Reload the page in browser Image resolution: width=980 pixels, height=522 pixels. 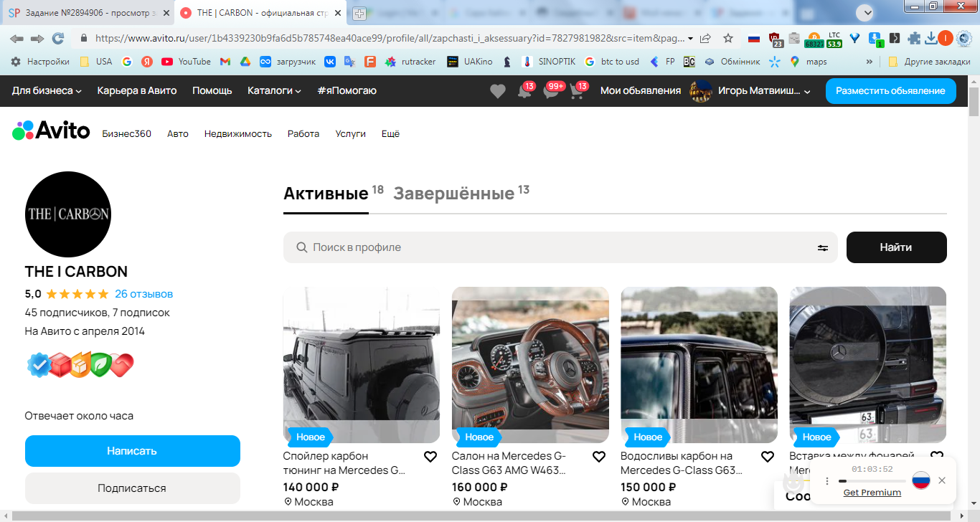pos(58,38)
